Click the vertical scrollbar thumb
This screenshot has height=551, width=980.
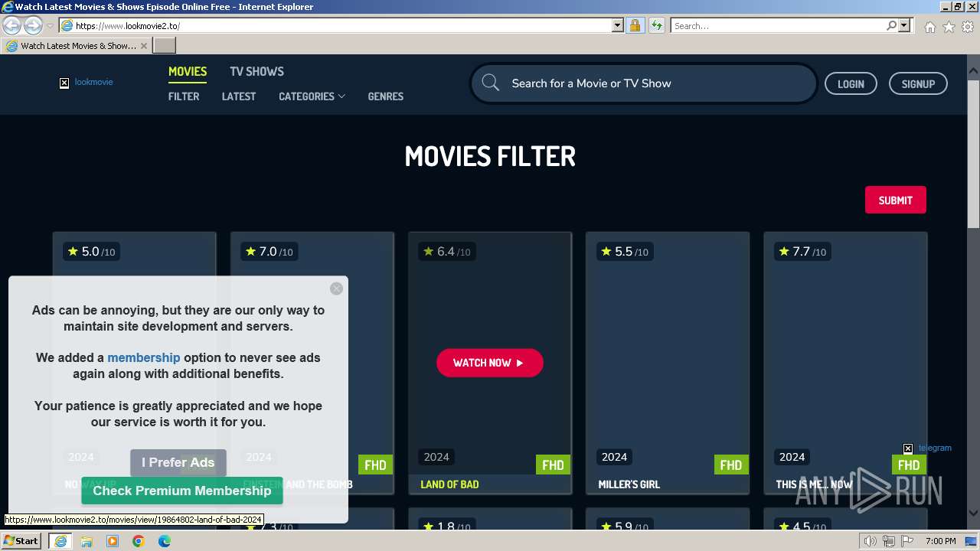tap(973, 153)
